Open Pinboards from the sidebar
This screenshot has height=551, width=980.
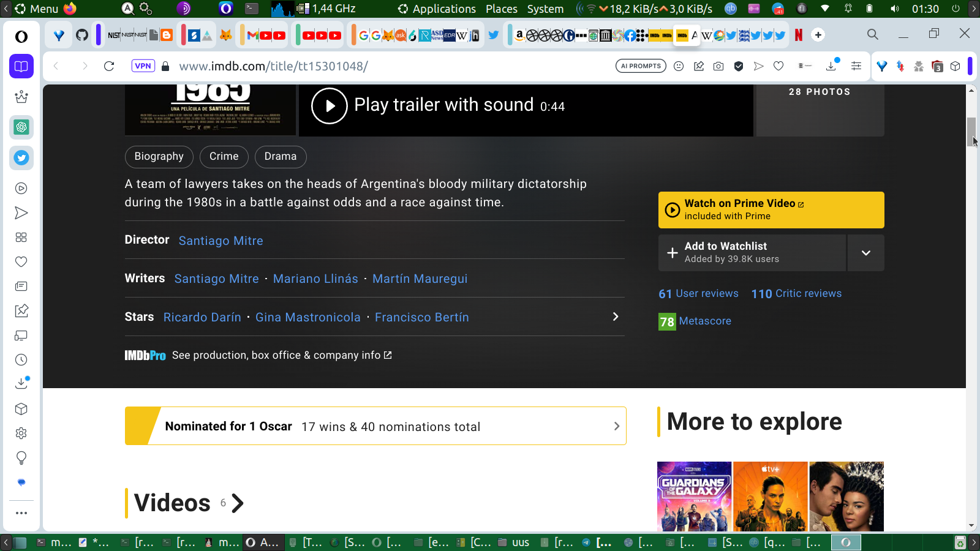[x=21, y=311]
